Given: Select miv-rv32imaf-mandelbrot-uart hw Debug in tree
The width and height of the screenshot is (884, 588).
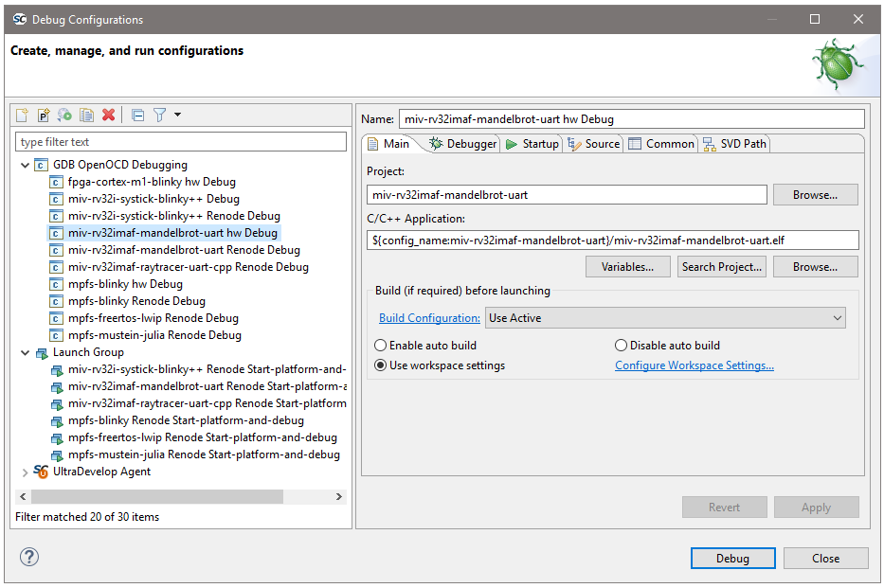Looking at the screenshot, I should point(172,233).
